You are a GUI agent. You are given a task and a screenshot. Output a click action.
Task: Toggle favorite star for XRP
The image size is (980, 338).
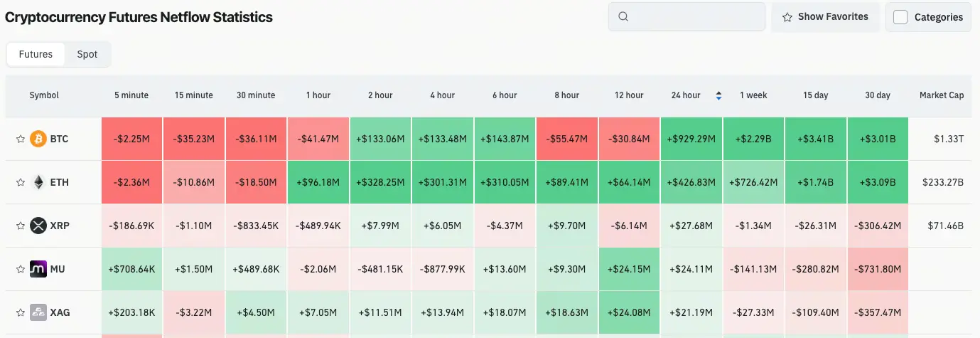21,226
